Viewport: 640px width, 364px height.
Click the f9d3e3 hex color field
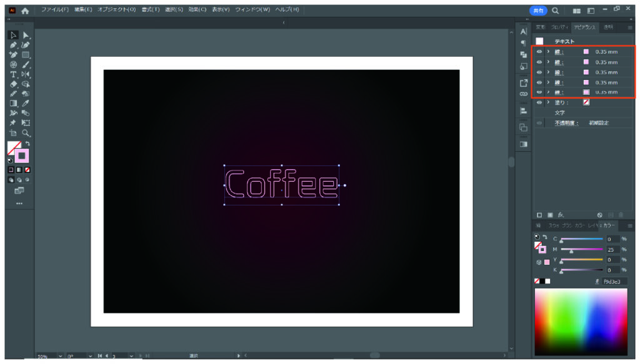[x=614, y=281]
